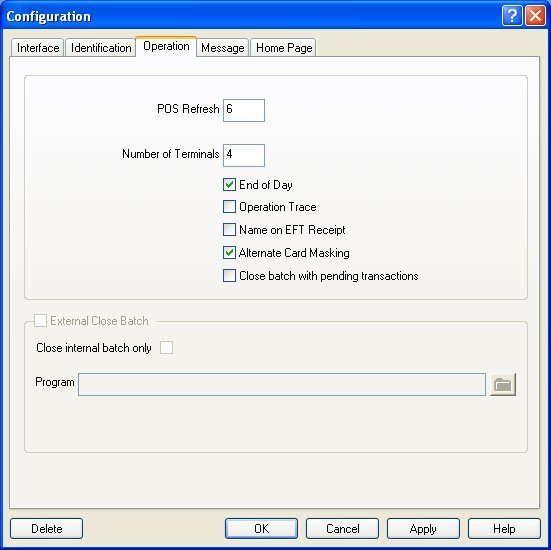The width and height of the screenshot is (551, 550).
Task: Close the Configuration dialog with the X
Action: (x=535, y=16)
